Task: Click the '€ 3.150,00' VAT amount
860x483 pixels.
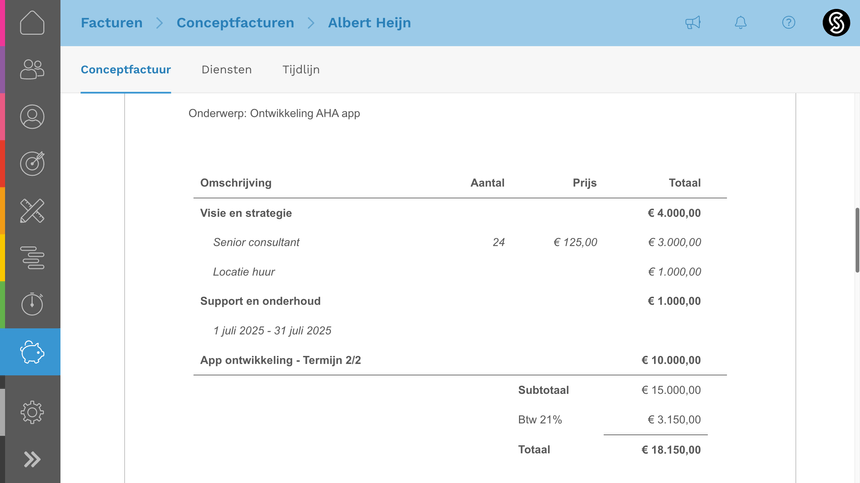Action: 674,420
